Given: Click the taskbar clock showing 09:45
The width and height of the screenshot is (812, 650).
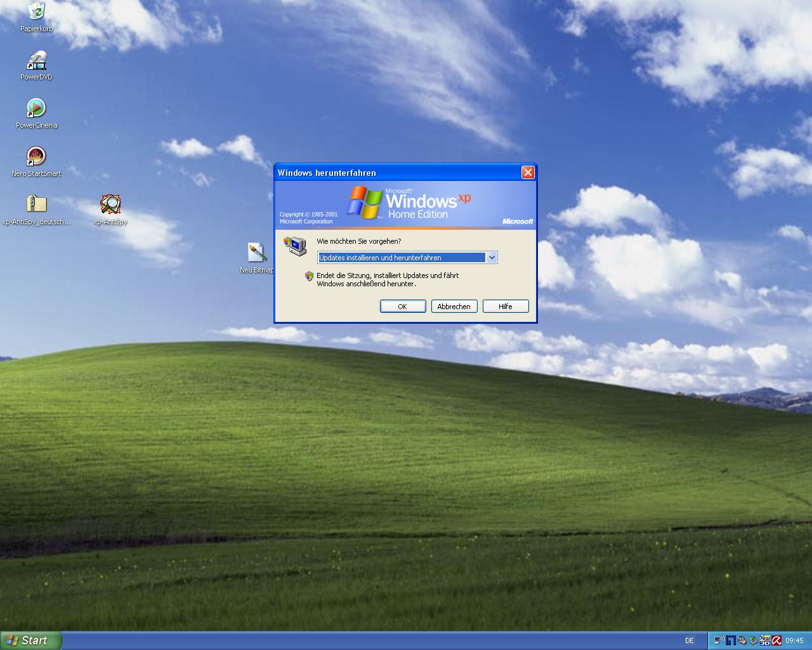Looking at the screenshot, I should coord(794,640).
